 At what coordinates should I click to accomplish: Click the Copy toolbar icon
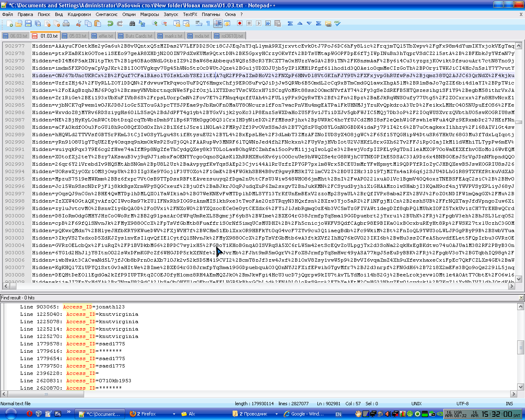pos(88,23)
